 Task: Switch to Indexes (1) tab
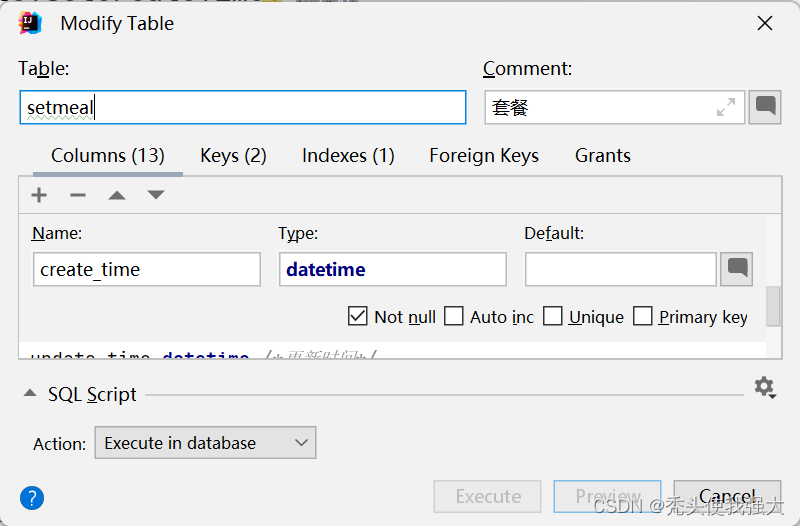coord(348,156)
